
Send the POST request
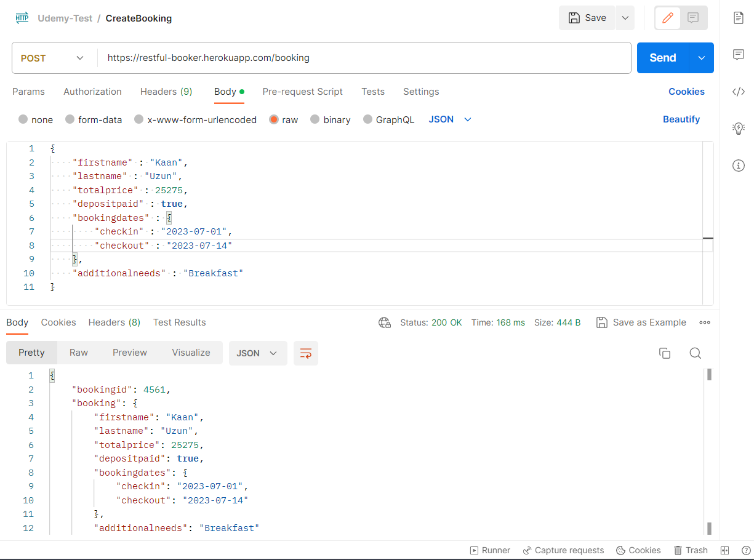[x=663, y=58]
